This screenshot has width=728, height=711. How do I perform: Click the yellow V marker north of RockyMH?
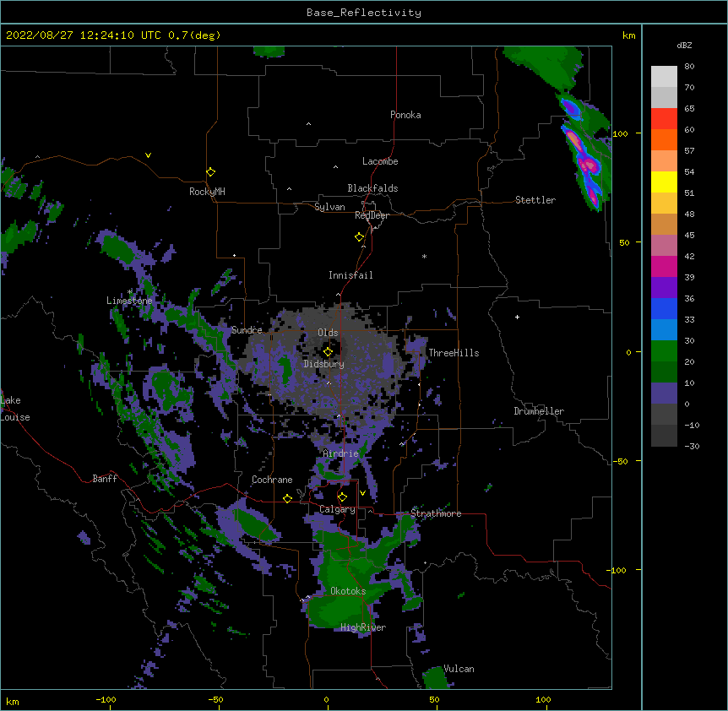click(x=148, y=155)
